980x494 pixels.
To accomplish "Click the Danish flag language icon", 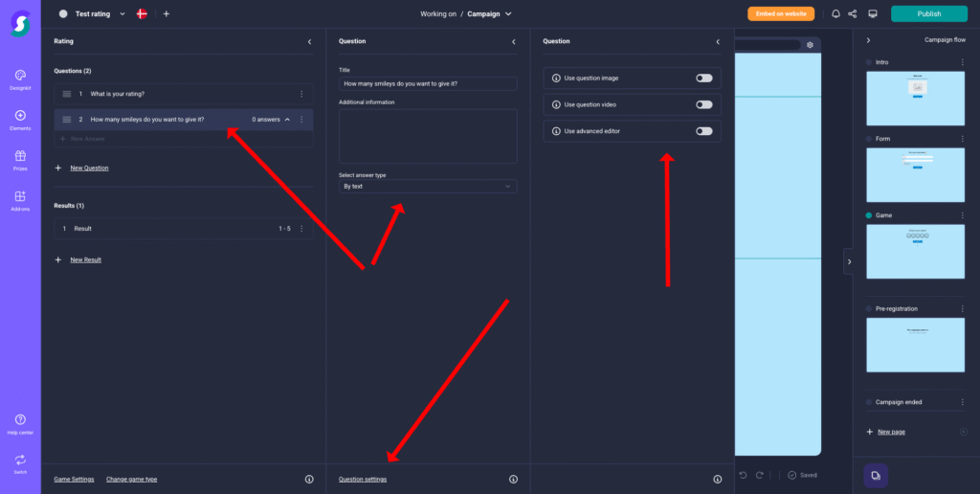I will (142, 13).
